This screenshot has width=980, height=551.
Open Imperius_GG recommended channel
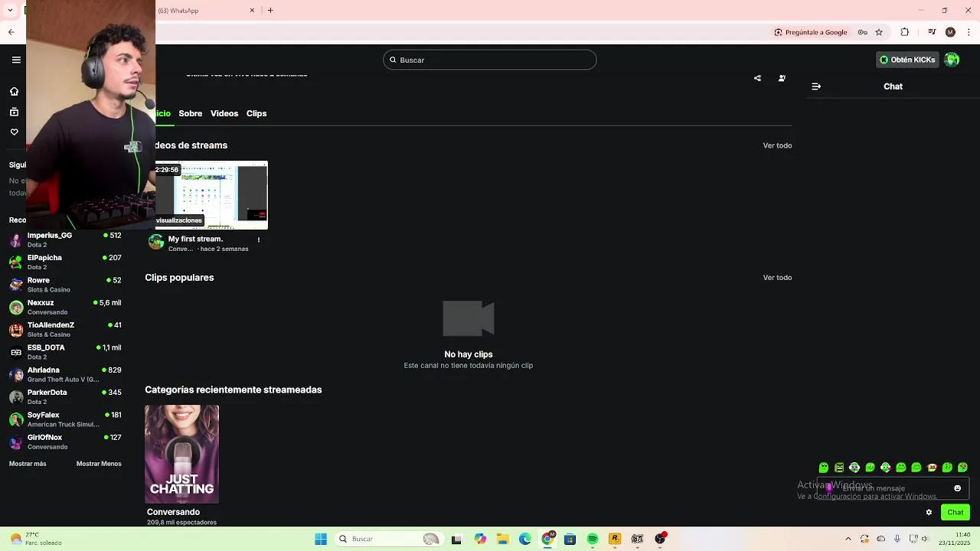coord(65,240)
